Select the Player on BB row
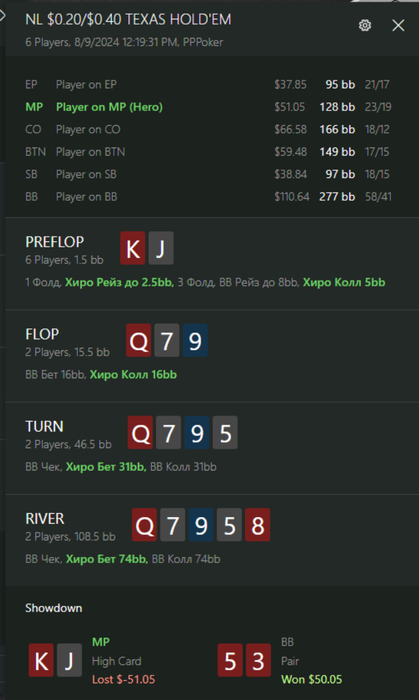Image resolution: width=419 pixels, height=700 pixels. pos(208,197)
